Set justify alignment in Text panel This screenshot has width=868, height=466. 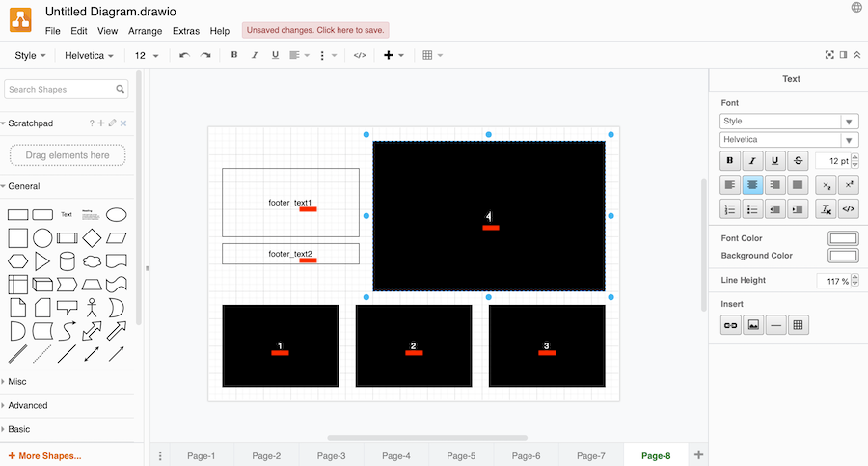click(x=798, y=185)
